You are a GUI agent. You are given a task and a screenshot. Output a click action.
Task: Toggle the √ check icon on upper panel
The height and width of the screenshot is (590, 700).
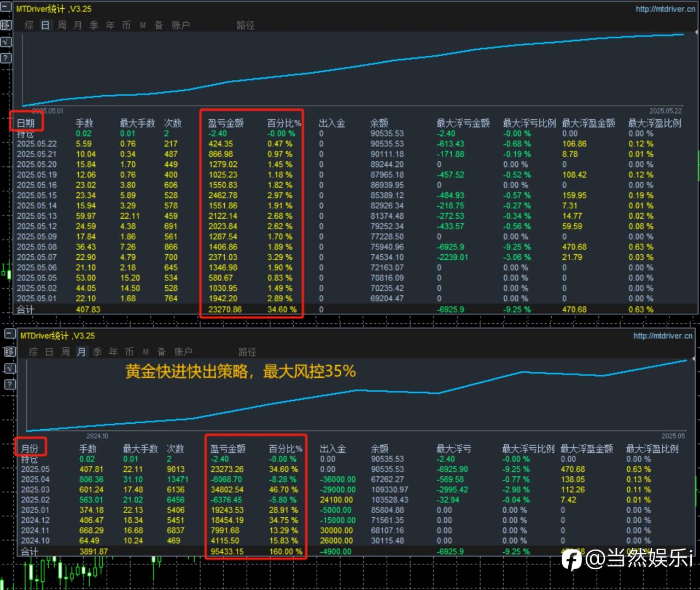[5, 42]
